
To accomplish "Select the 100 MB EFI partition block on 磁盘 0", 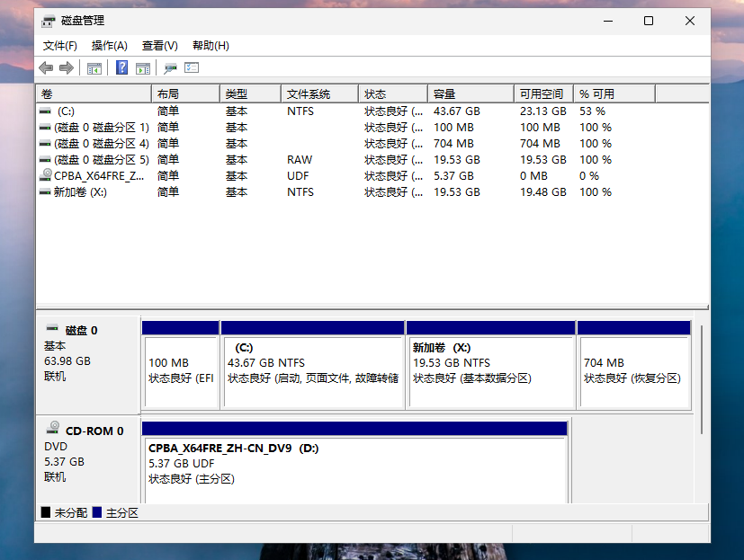I will (x=181, y=365).
